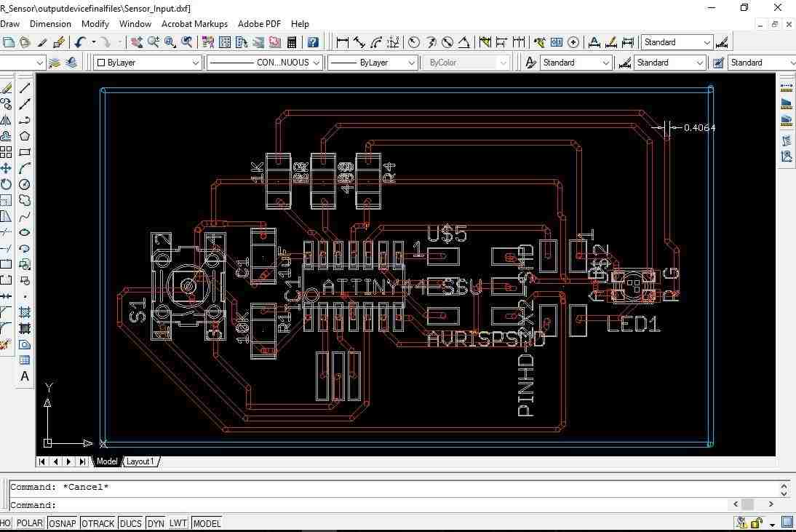Viewport: 796px width, 532px height.
Task: Select the Mirror modify tool
Action: 6,120
